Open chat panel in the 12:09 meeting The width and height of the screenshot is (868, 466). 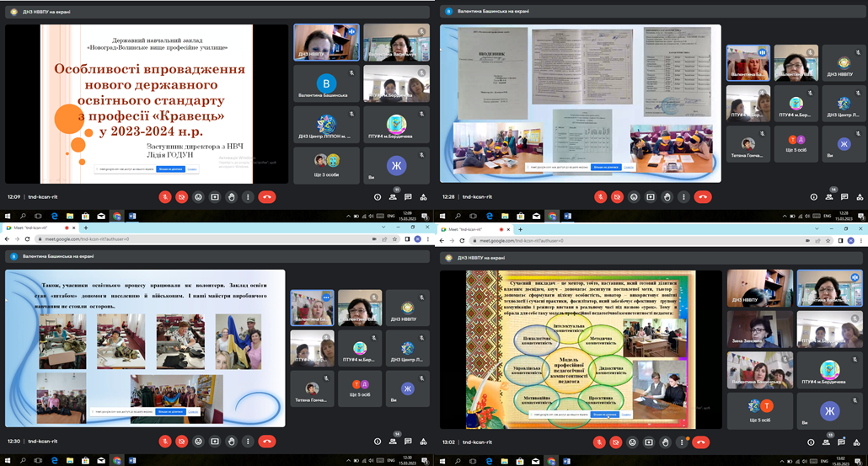pyautogui.click(x=409, y=196)
